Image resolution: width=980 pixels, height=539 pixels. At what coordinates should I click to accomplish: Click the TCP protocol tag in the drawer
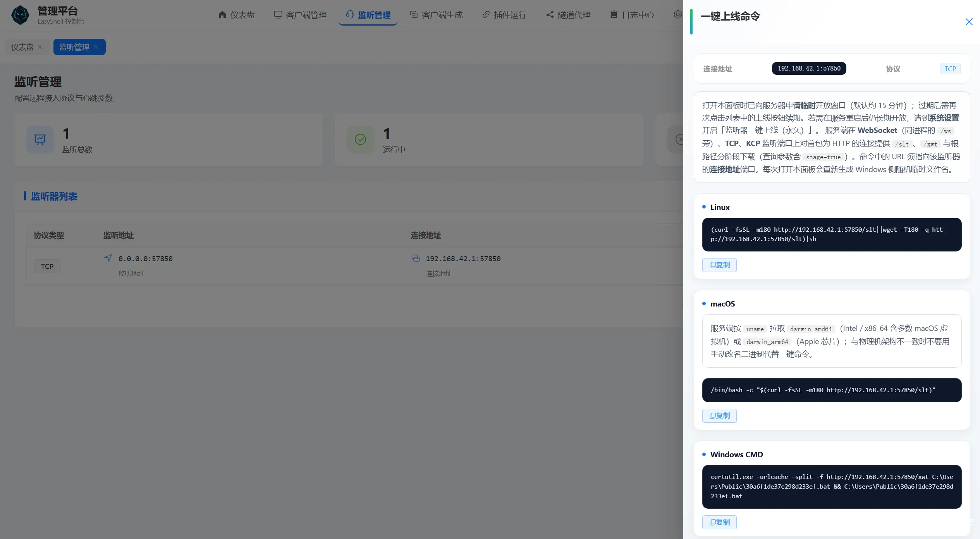coord(950,69)
